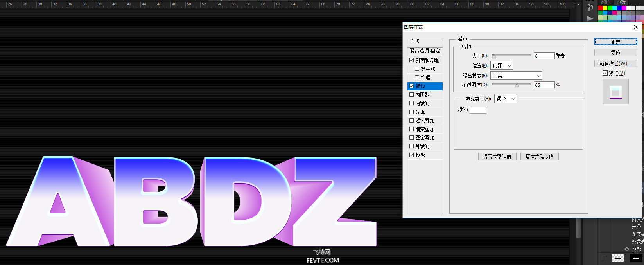Select the black layer mask thumbnail
The height and width of the screenshot is (265, 644).
pos(636,258)
